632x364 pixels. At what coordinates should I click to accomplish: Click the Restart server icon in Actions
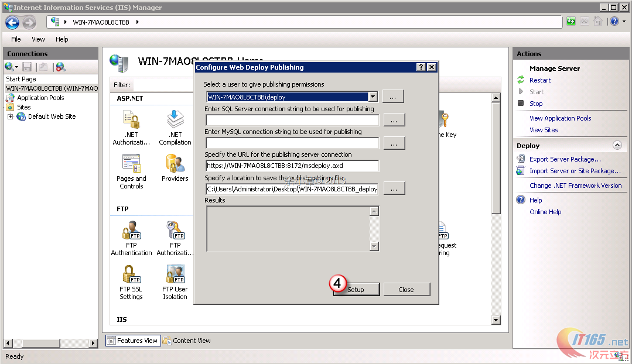[521, 80]
